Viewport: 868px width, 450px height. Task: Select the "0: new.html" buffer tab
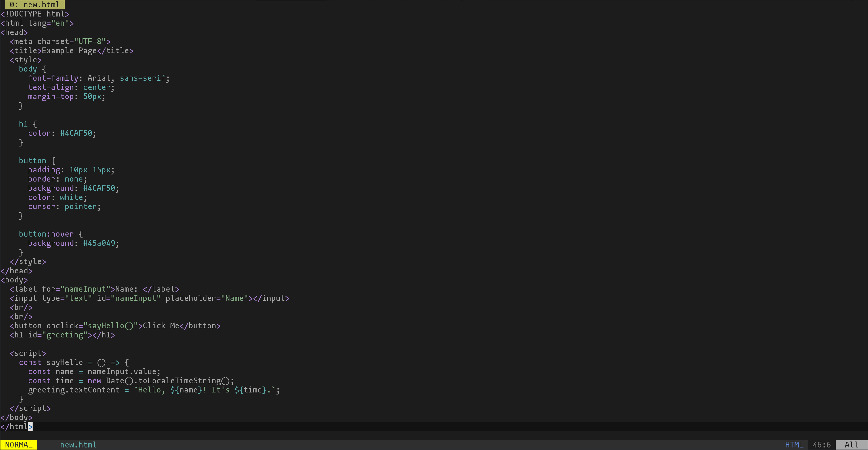point(35,5)
